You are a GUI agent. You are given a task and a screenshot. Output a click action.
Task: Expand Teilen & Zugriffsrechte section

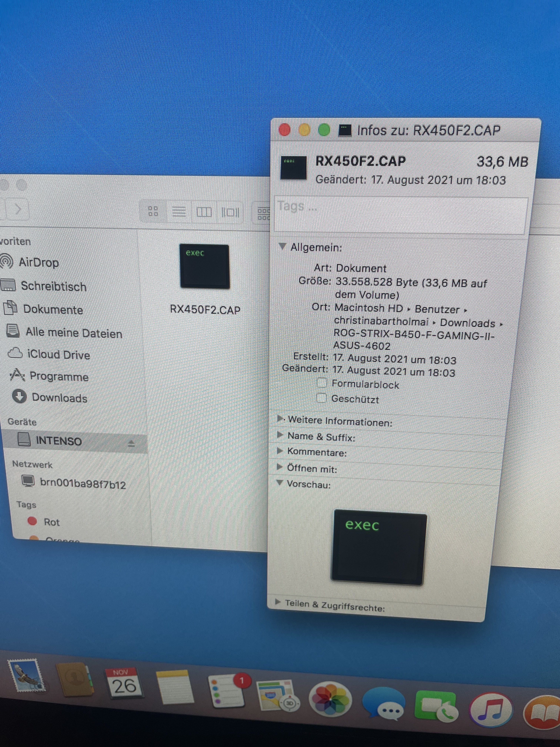point(278,601)
